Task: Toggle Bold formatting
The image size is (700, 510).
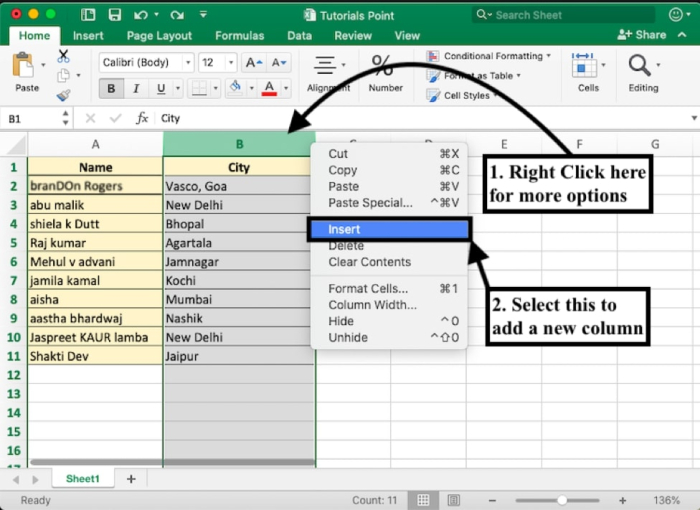Action: pos(111,88)
